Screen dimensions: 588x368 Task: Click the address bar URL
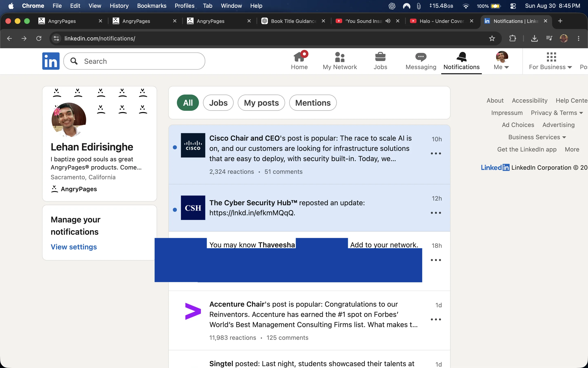tap(100, 38)
